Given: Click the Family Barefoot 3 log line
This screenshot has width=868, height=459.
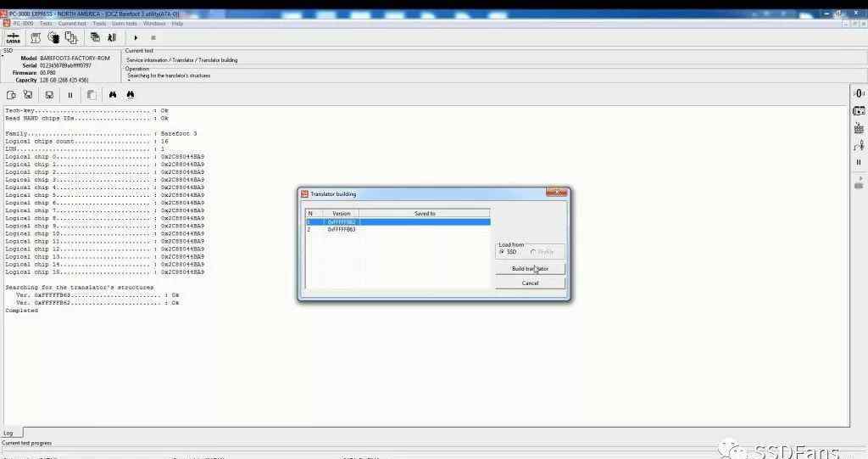Looking at the screenshot, I should (101, 133).
